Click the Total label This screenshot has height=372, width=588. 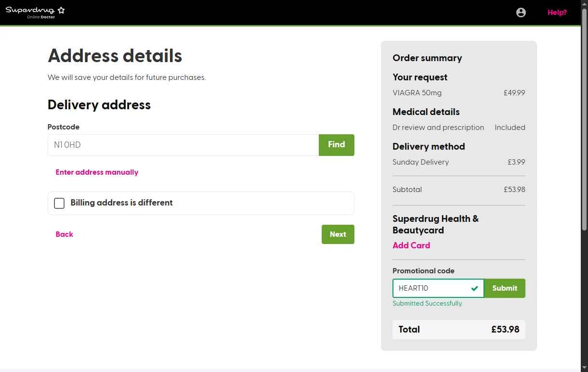pyautogui.click(x=409, y=330)
